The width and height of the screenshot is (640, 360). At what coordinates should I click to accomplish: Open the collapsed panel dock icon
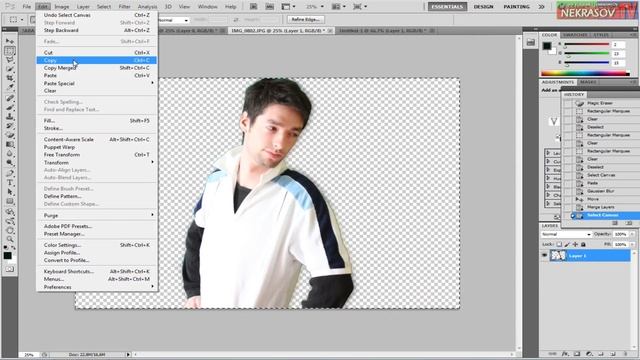pyautogui.click(x=531, y=42)
